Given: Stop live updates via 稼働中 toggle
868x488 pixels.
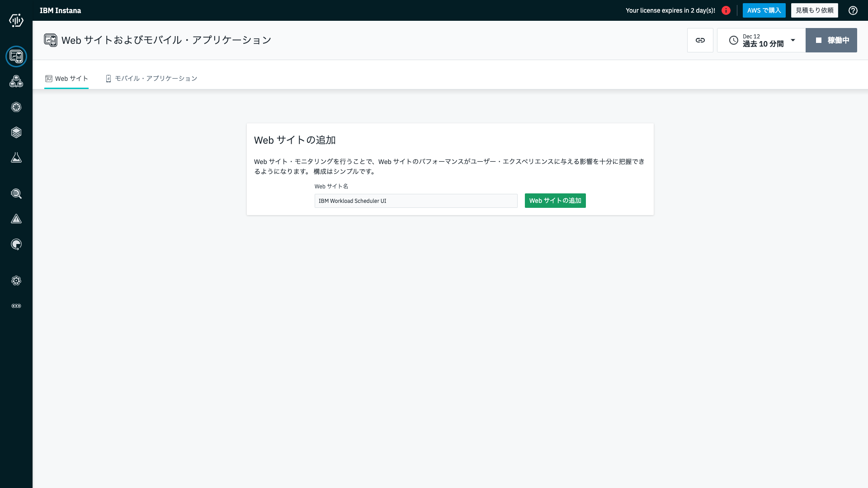Looking at the screenshot, I should click(x=831, y=40).
